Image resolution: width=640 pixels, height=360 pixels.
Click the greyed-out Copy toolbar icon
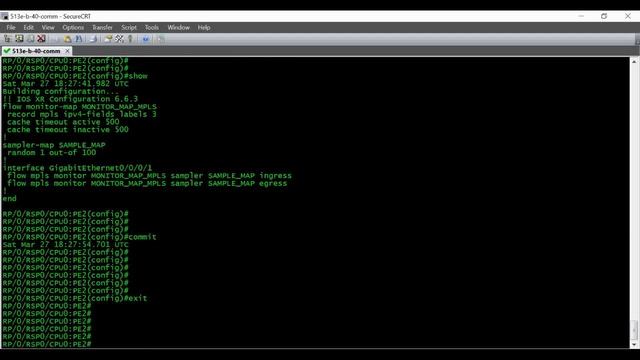pos(55,39)
